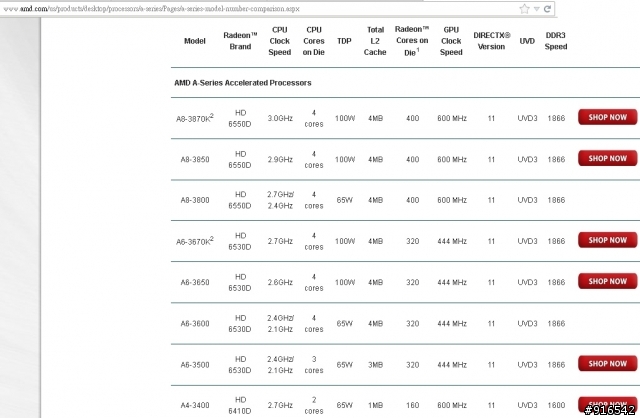
Task: Click the A6-3670K model name
Action: pyautogui.click(x=195, y=241)
